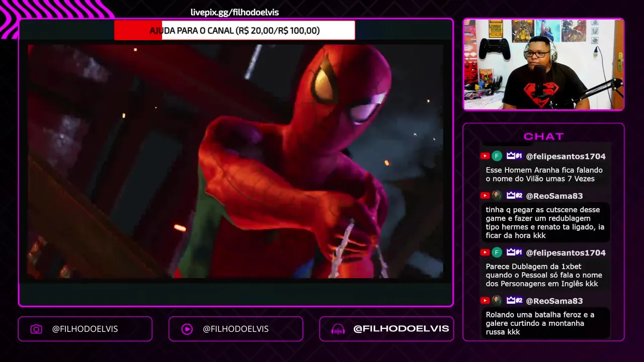
Task: Click @FILHODOELVIS text next to the play icon
Action: point(235,329)
